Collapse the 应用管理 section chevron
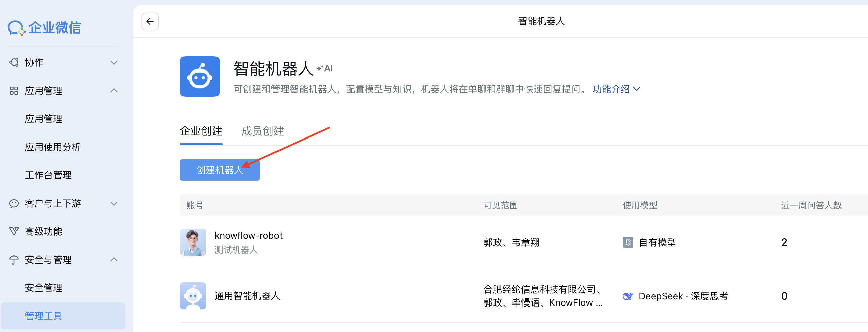Screen dimensions: 868x332 click(114, 90)
